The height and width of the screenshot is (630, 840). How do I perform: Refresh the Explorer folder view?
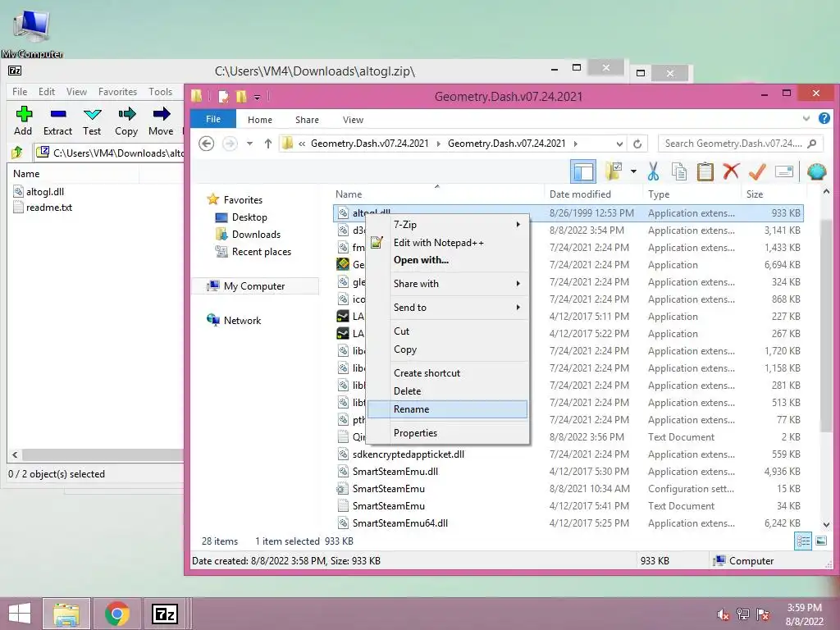[637, 144]
